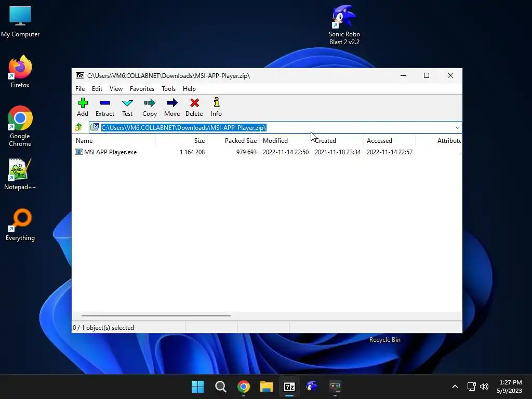
Task: Sort by Created column header
Action: click(338, 140)
